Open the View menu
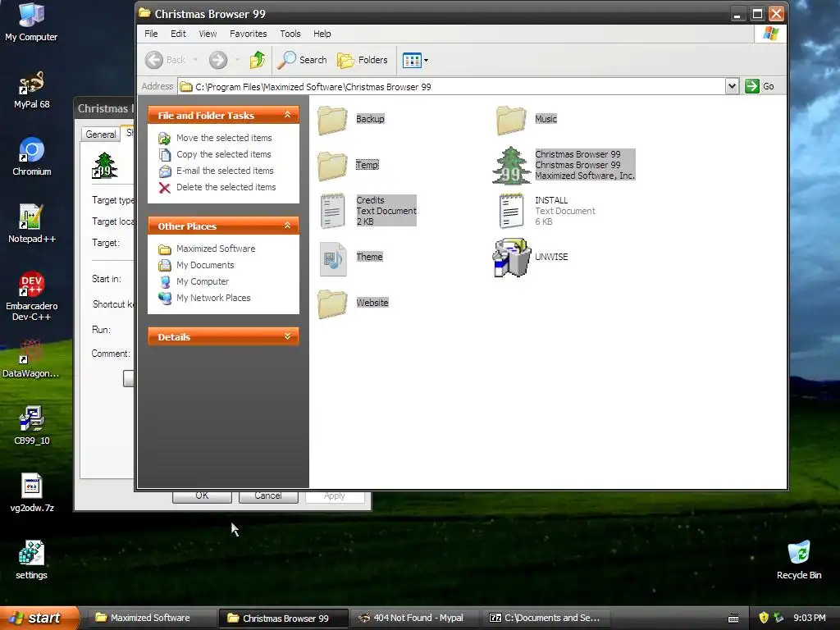 click(208, 34)
